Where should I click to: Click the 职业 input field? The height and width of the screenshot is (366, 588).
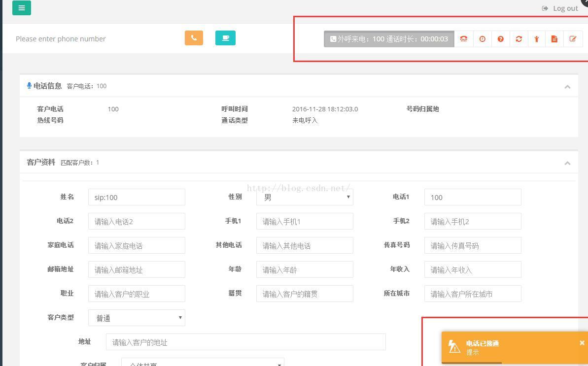coord(137,294)
